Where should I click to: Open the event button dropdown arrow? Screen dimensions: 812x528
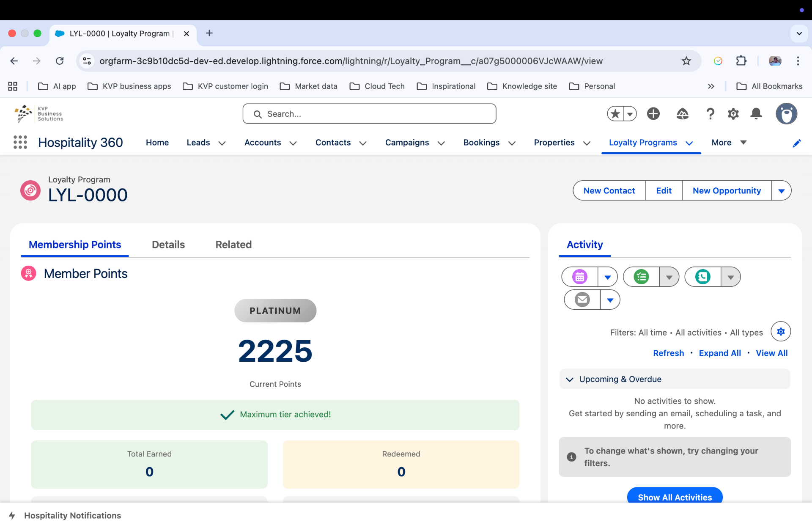(x=608, y=277)
